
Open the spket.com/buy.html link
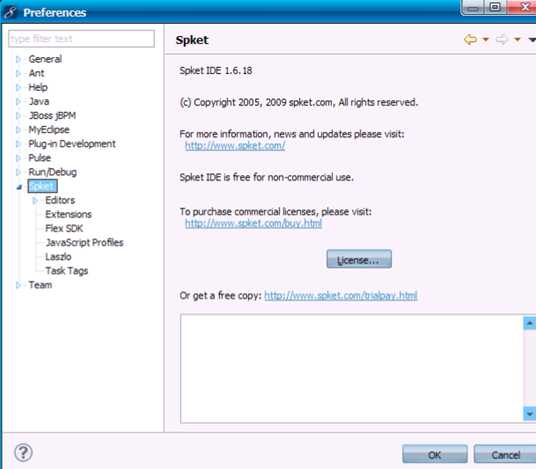pyautogui.click(x=253, y=224)
